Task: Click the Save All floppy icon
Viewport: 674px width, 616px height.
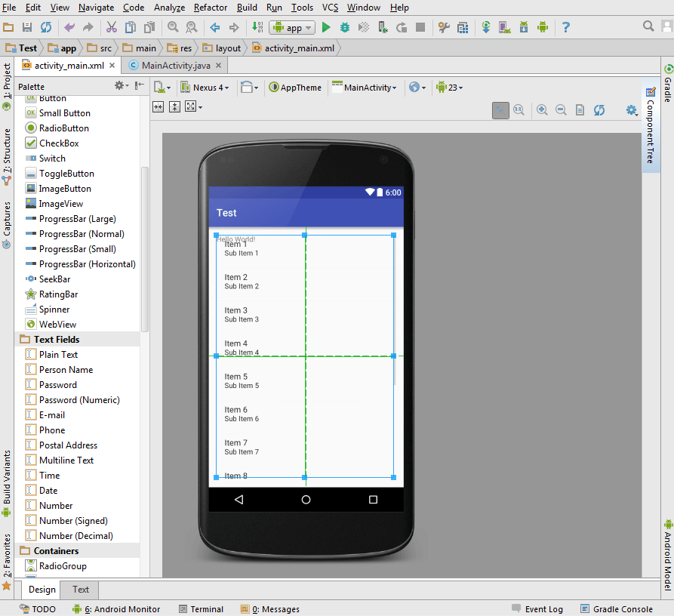Action: [x=27, y=27]
